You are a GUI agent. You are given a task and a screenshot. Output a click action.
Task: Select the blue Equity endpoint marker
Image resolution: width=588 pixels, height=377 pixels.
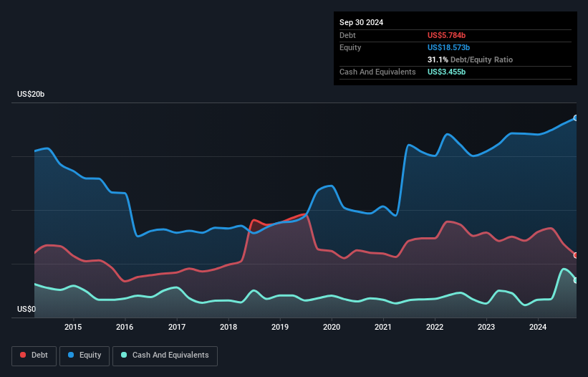coord(576,118)
